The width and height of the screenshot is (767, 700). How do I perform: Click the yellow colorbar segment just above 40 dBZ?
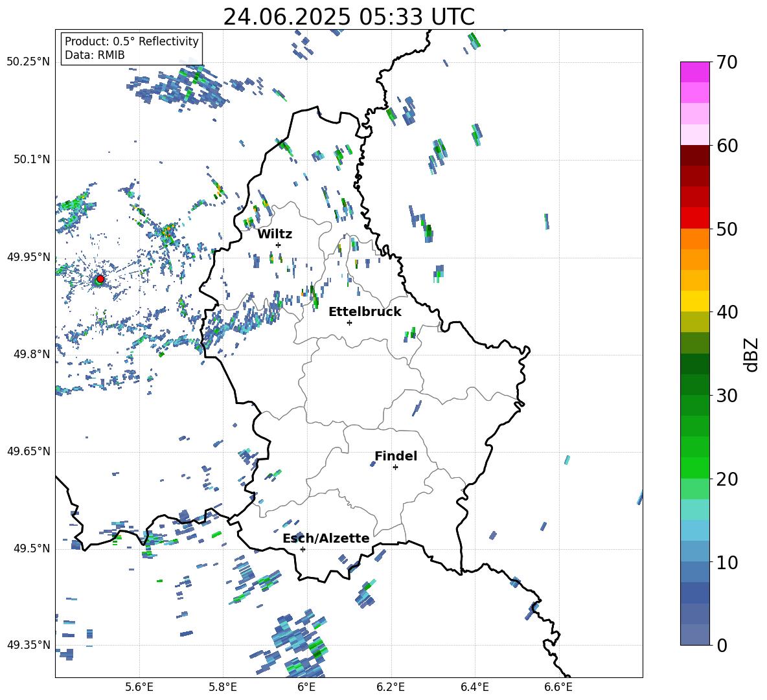tap(694, 300)
